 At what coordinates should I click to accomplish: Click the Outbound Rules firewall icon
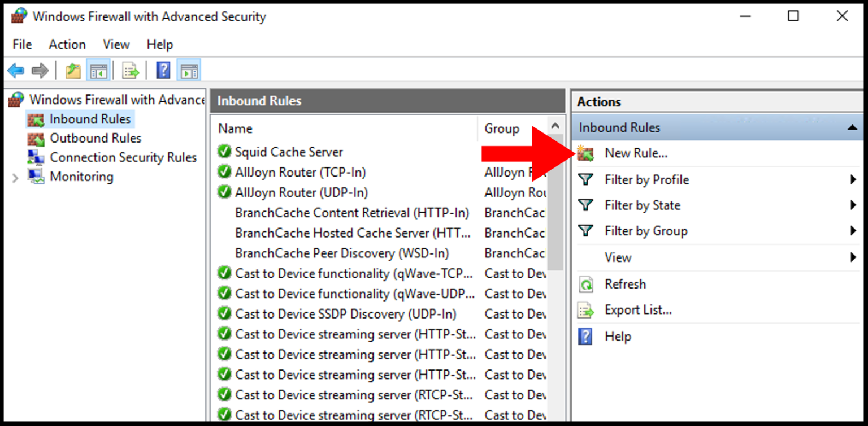tap(36, 138)
